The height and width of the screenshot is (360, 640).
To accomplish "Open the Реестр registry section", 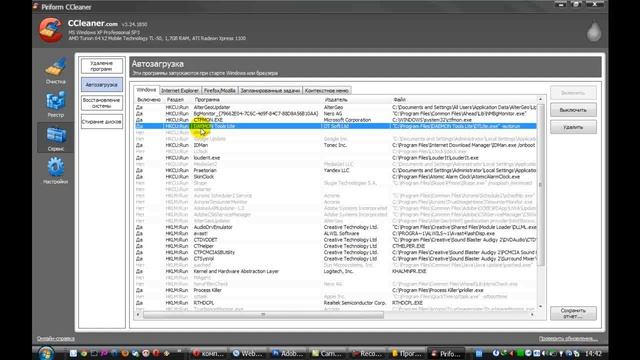I will tap(56, 104).
